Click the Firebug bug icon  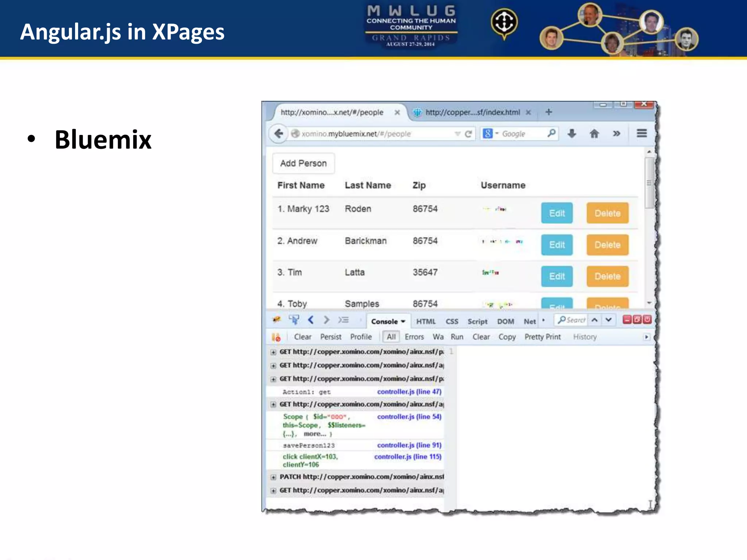click(x=277, y=320)
